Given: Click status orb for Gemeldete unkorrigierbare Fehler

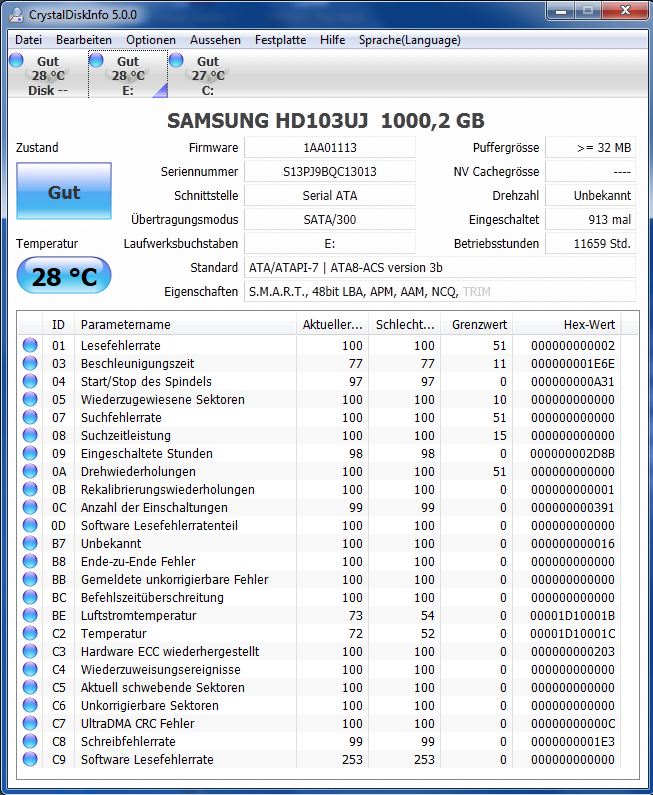Looking at the screenshot, I should 30,579.
